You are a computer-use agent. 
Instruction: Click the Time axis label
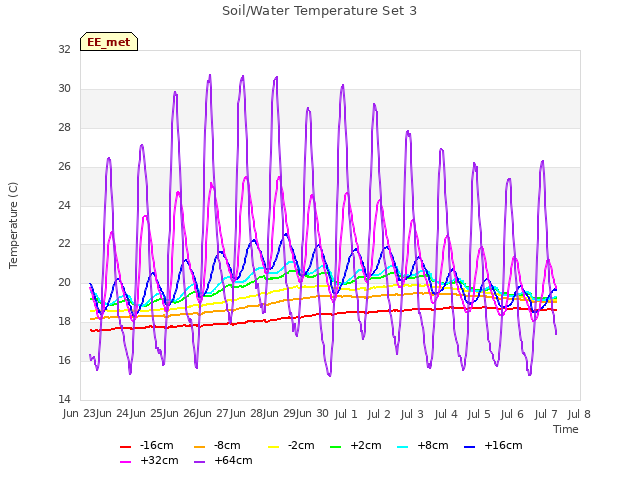point(566,429)
